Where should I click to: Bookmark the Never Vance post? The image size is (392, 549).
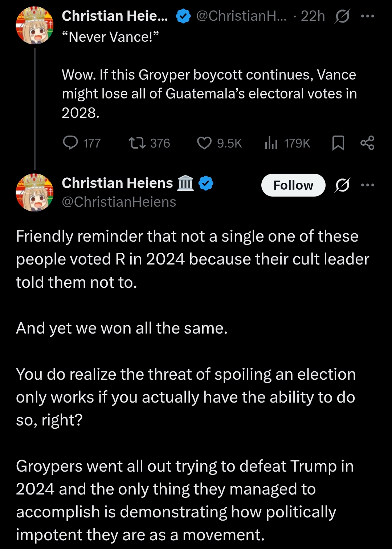[338, 143]
